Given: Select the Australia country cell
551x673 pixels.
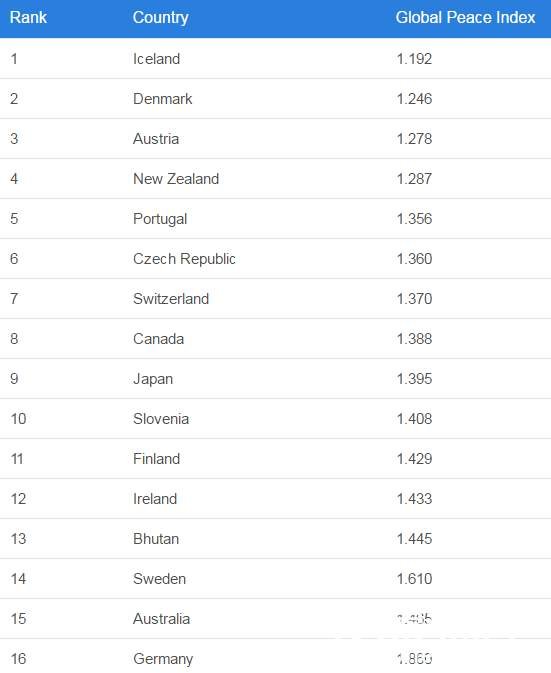Looking at the screenshot, I should pos(161,618).
